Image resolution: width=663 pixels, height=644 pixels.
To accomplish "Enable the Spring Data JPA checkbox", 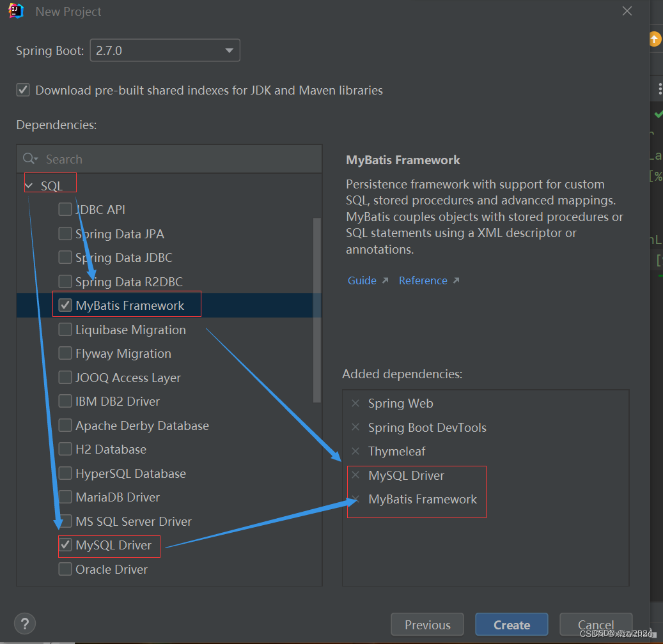I will coord(65,233).
